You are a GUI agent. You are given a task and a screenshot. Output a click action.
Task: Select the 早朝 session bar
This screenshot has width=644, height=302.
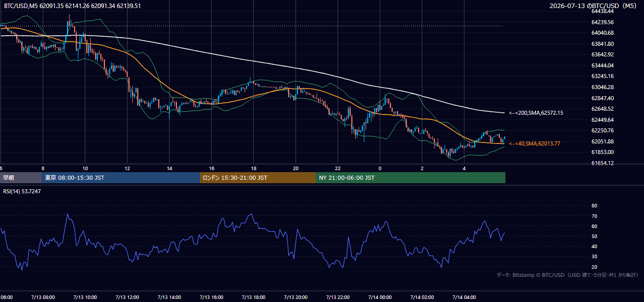tap(21, 178)
